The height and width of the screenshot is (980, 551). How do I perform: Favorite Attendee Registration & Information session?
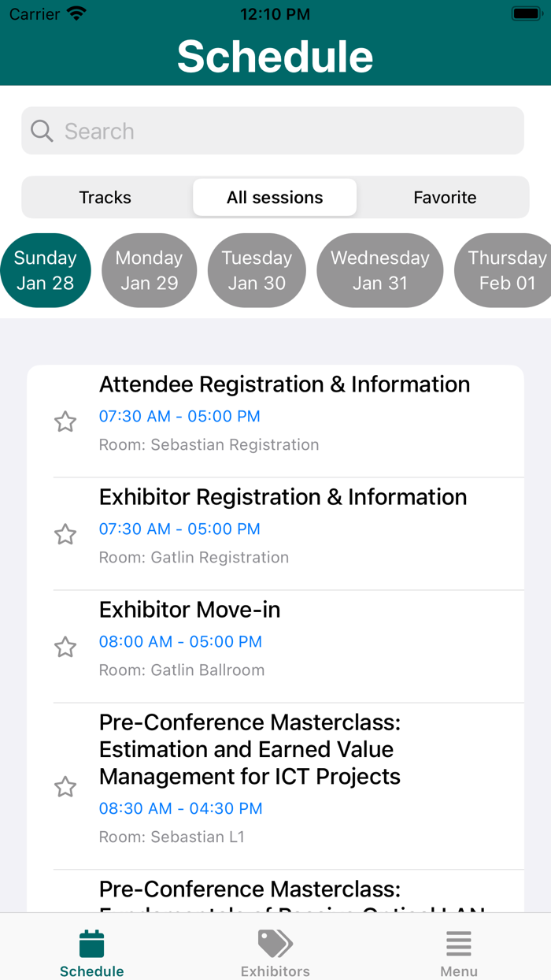[65, 421]
